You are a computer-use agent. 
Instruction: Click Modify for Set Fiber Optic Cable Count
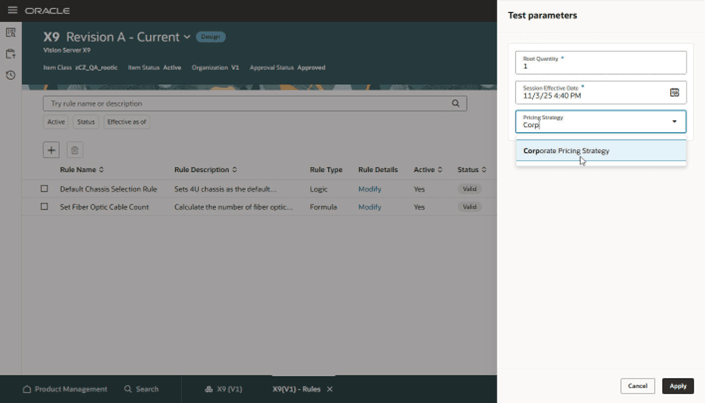pyautogui.click(x=370, y=207)
